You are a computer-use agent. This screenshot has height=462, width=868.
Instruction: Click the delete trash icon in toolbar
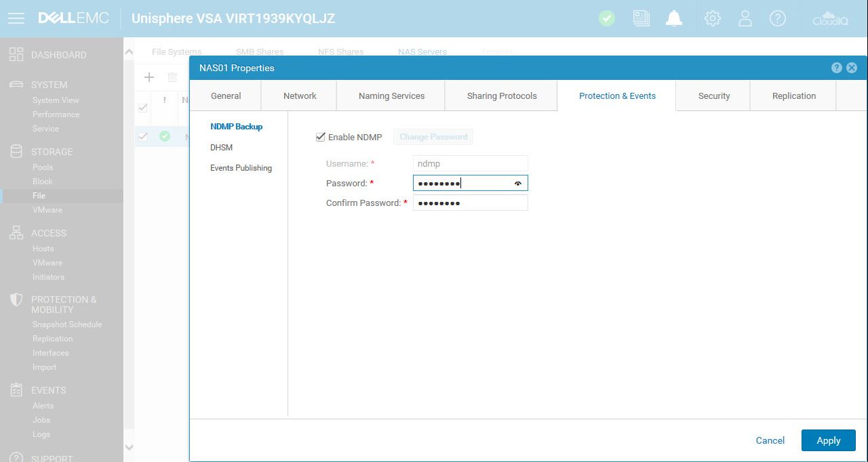[x=172, y=77]
